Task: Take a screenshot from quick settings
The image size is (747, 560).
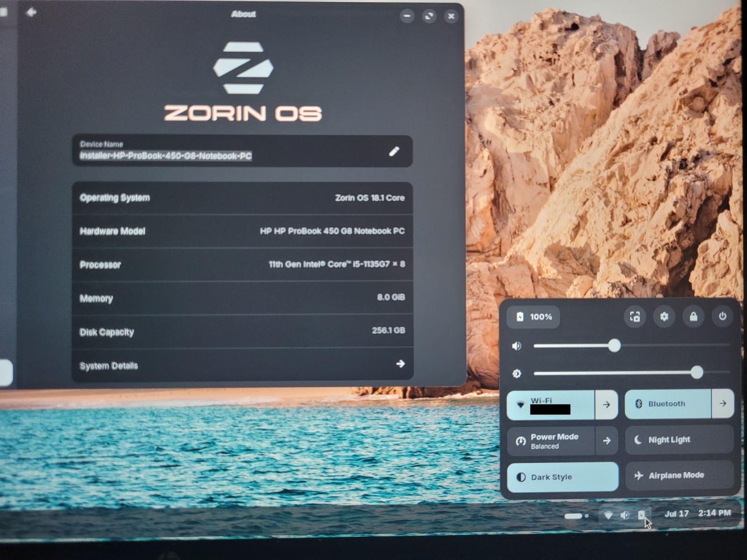Action: [x=635, y=317]
